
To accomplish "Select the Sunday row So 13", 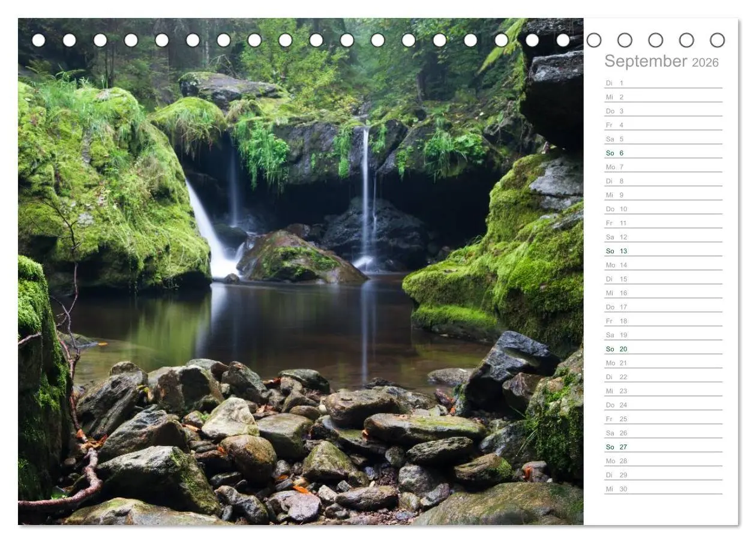I will (663, 251).
